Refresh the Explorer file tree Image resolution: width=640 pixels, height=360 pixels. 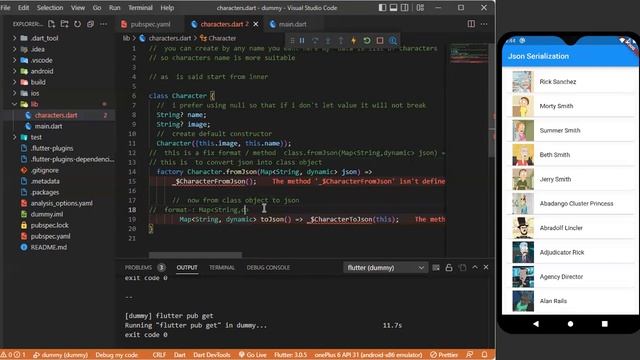tap(78, 24)
